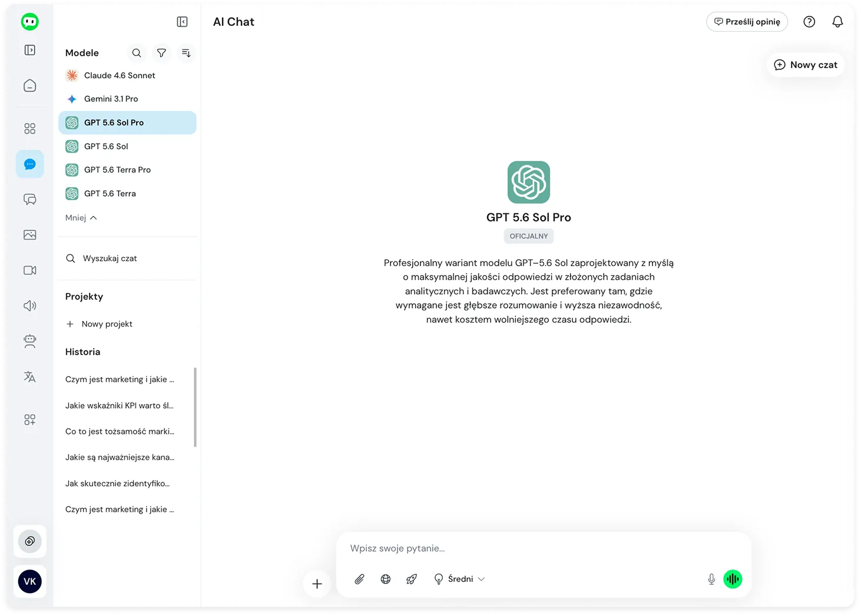Open the video camera icon

pos(30,270)
